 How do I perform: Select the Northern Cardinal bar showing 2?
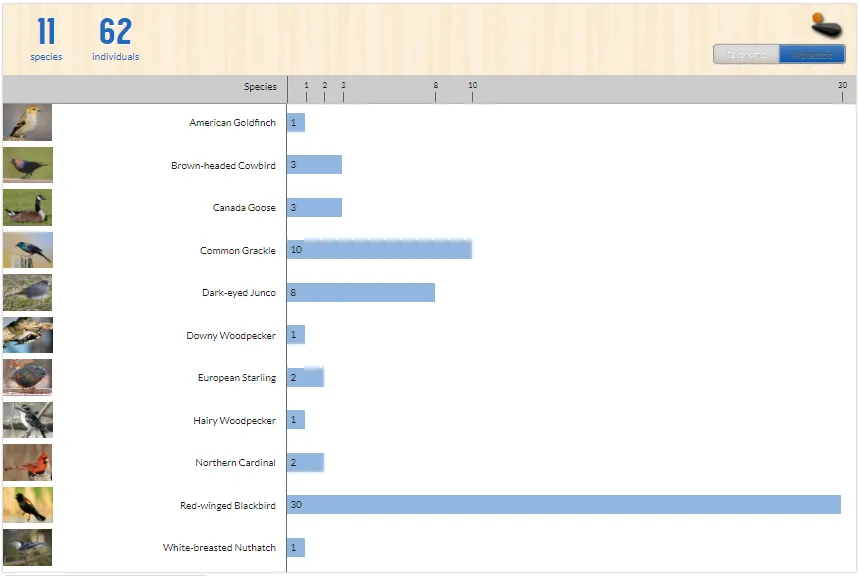[305, 463]
